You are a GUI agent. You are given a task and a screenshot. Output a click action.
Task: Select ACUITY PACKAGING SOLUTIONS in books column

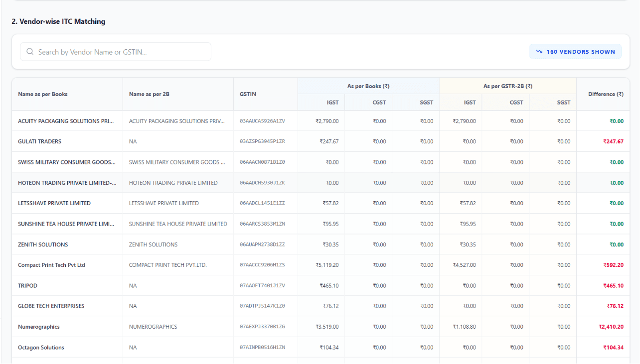pyautogui.click(x=66, y=121)
